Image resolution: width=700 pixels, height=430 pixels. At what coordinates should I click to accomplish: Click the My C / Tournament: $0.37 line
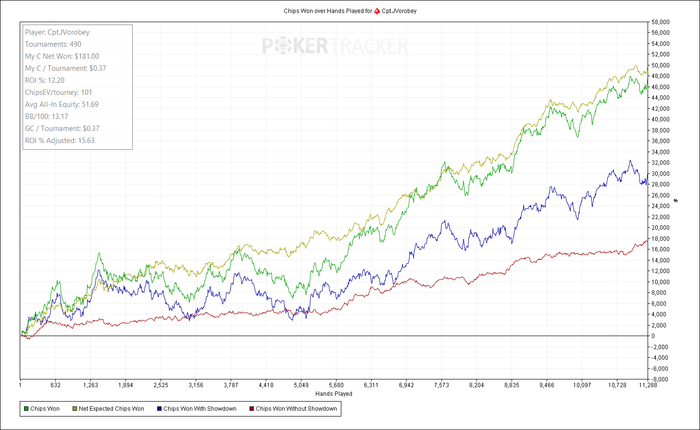point(66,68)
